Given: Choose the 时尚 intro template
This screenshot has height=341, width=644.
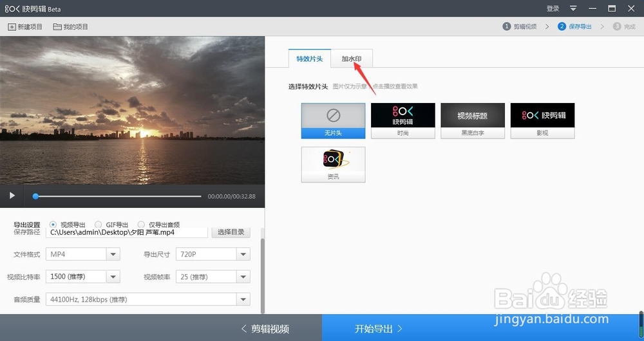Looking at the screenshot, I should (403, 121).
